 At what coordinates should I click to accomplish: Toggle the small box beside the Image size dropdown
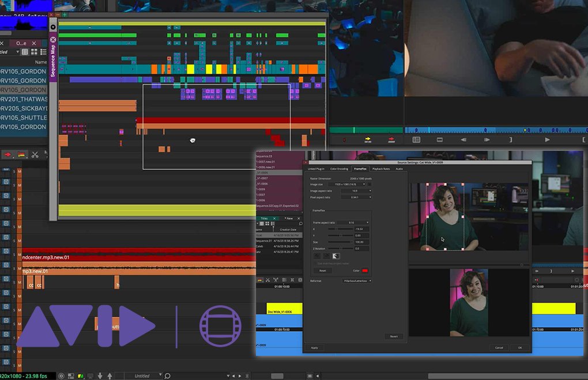pos(370,184)
